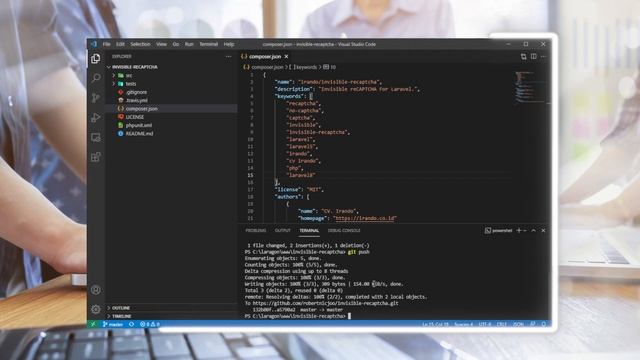Switch to the OUTPUT panel tab
Screen dimensions: 640x360
click(282, 231)
